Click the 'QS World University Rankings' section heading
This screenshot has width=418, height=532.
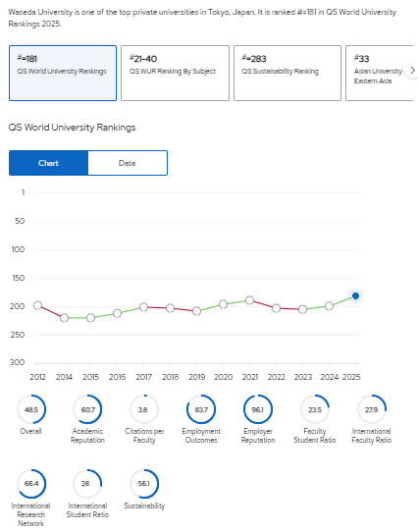coord(72,128)
